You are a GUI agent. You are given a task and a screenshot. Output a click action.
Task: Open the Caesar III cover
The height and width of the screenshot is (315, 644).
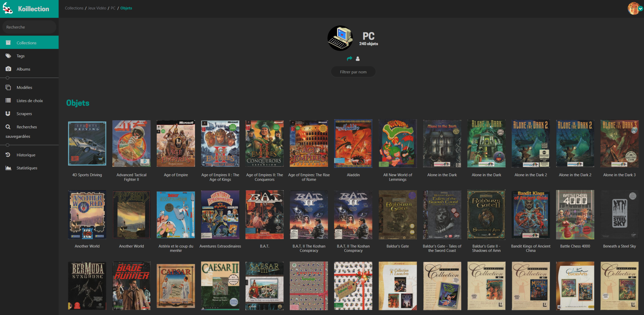tap(264, 286)
